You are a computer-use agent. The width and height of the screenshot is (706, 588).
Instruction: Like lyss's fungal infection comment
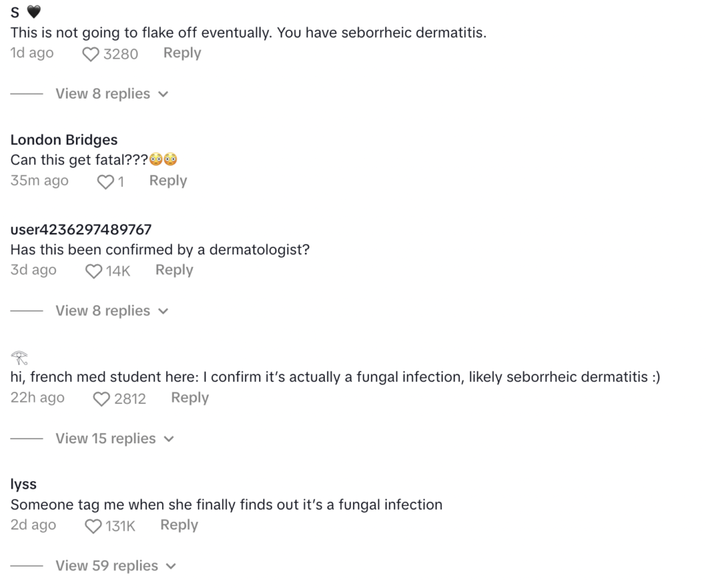pyautogui.click(x=93, y=526)
